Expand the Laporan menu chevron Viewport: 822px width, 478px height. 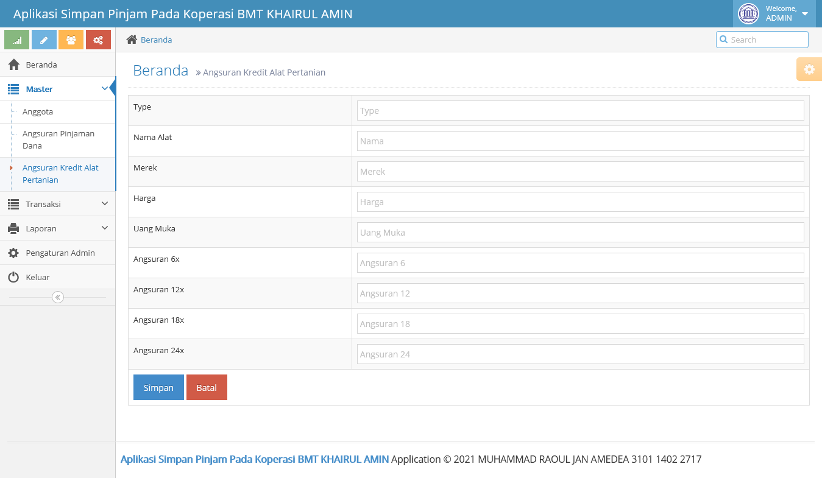click(x=105, y=228)
